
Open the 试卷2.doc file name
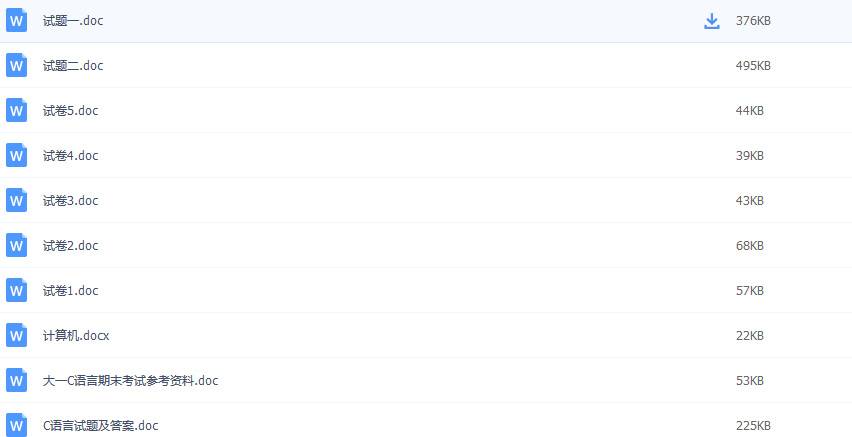(70, 246)
